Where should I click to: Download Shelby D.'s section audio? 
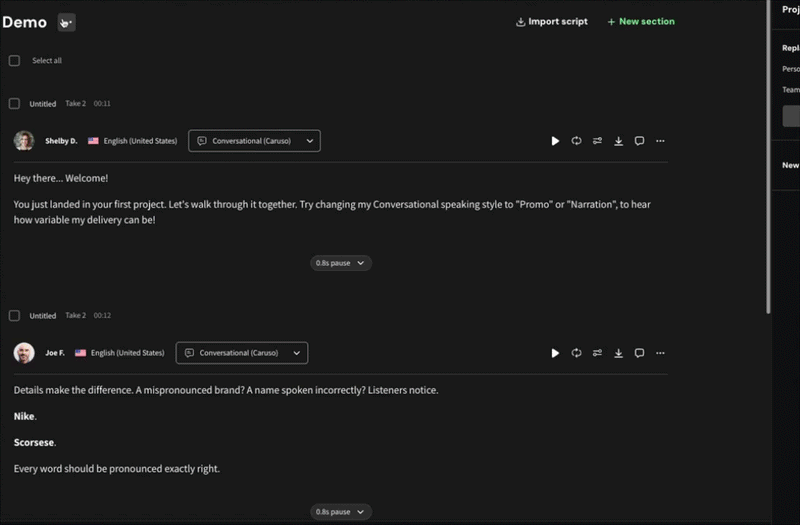tap(618, 141)
